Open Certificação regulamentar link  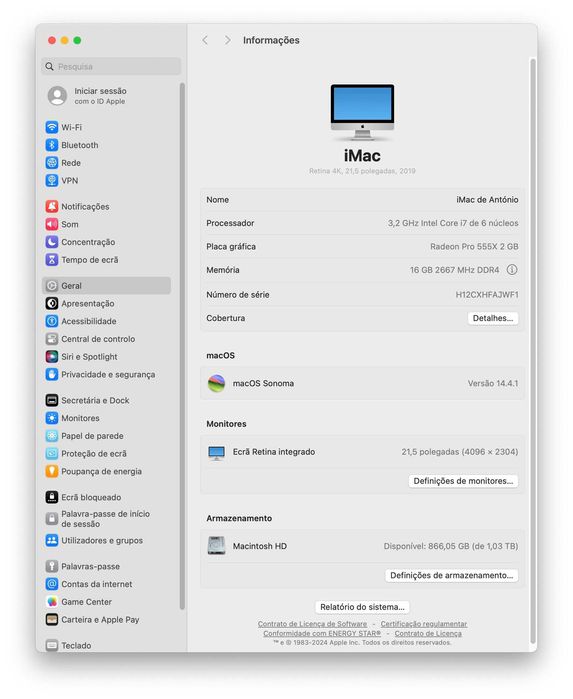(x=424, y=624)
